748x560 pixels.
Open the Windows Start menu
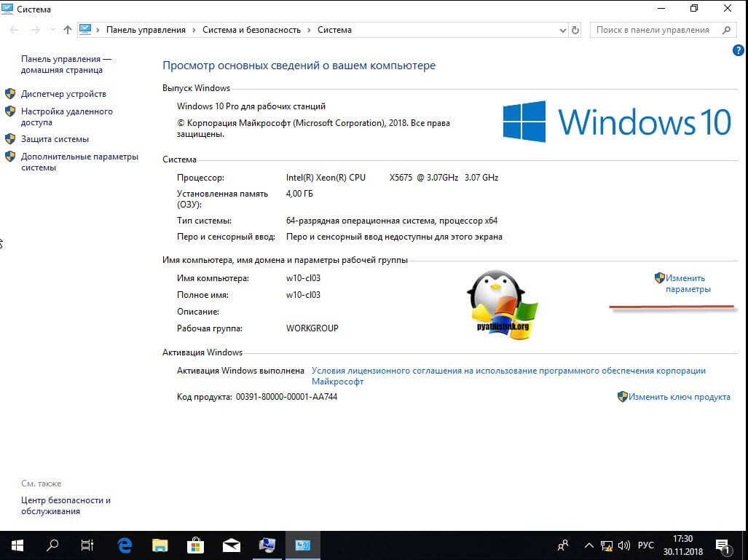[17, 545]
